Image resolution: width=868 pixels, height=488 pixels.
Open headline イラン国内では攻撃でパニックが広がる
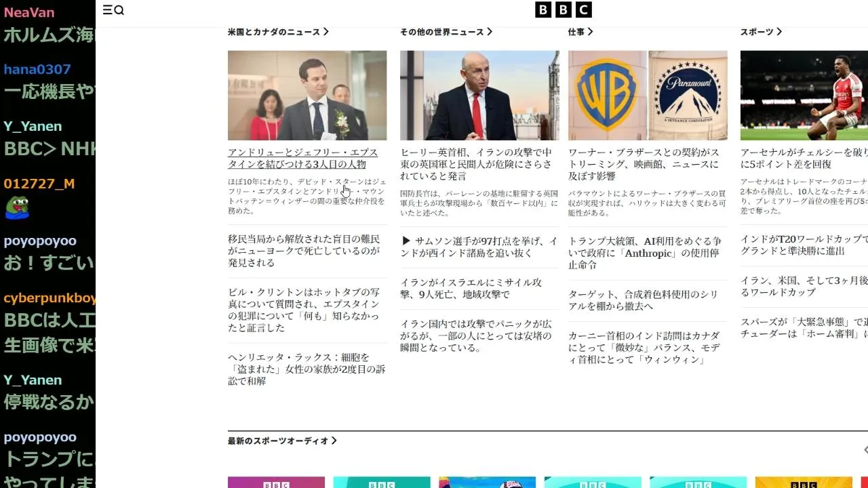(476, 336)
